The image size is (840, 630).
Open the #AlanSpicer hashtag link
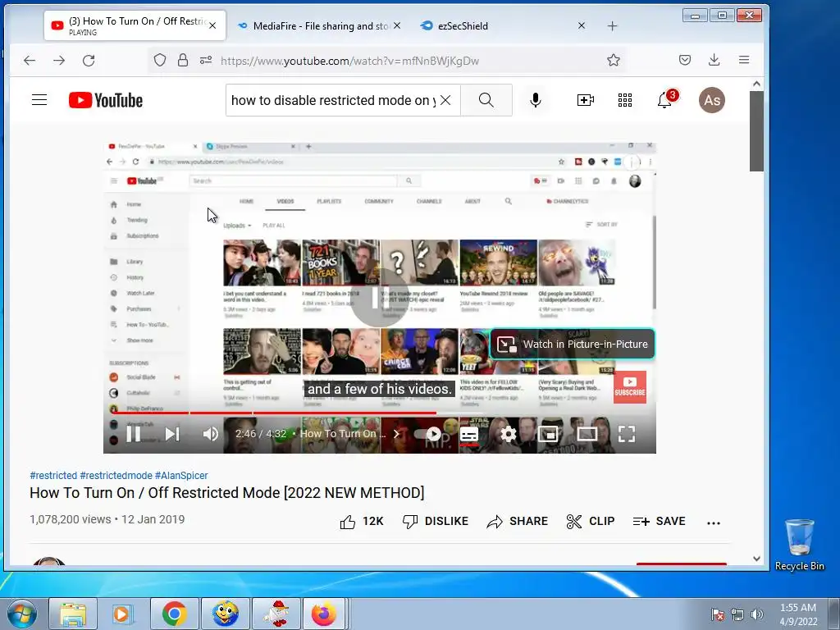tap(181, 475)
